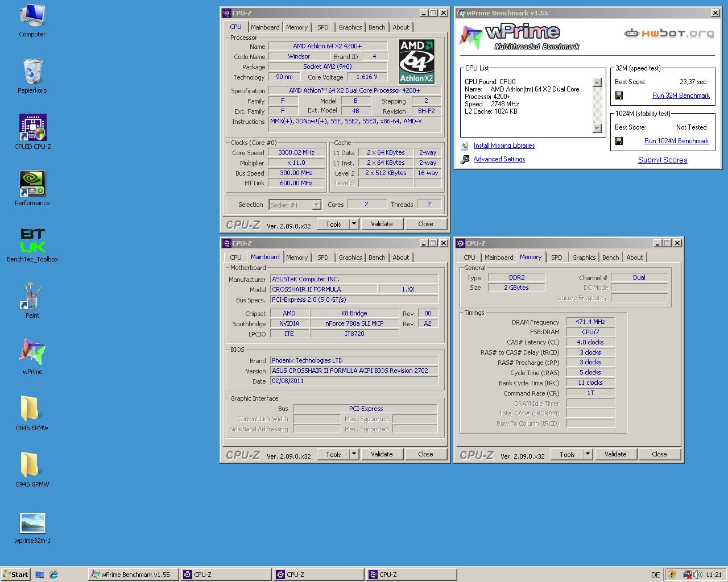The width and height of the screenshot is (728, 582).
Task: Open SPD tab in top CPU-Z window
Action: click(323, 27)
